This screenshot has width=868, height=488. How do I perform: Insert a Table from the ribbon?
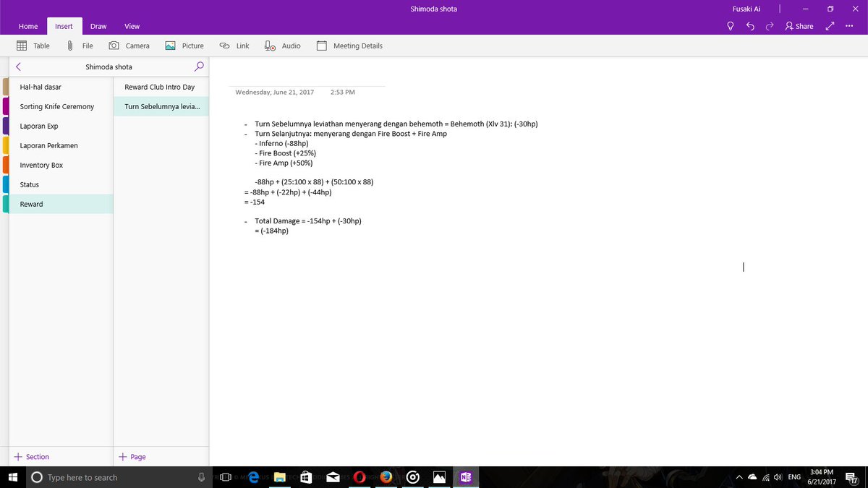33,46
